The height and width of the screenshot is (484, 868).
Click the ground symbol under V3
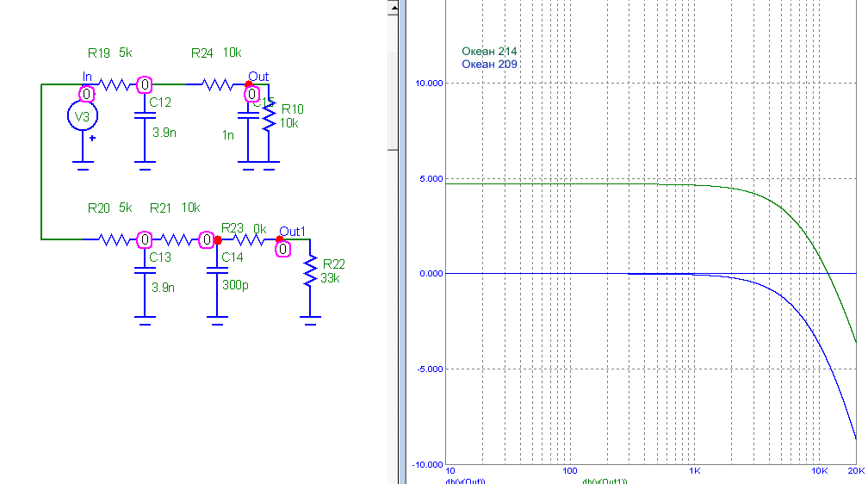click(x=83, y=165)
